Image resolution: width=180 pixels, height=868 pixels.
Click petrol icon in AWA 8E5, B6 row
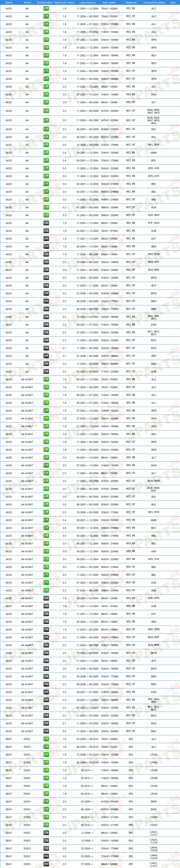click(46, 465)
